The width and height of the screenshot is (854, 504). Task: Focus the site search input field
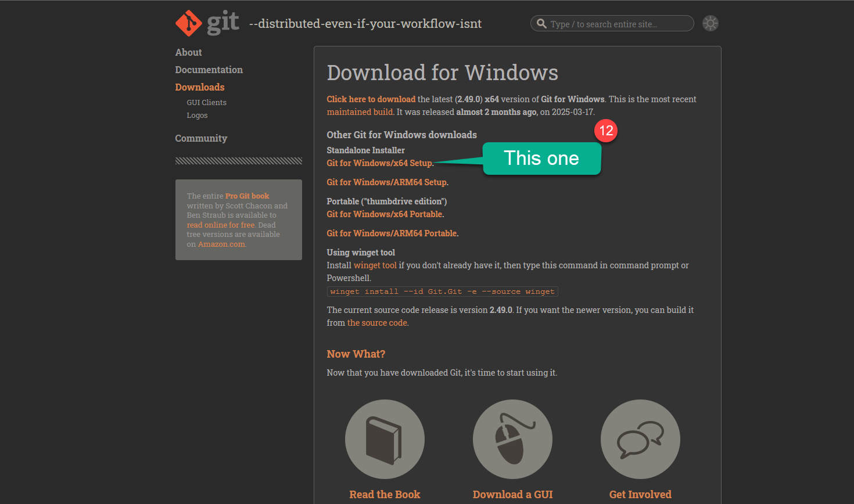(616, 24)
